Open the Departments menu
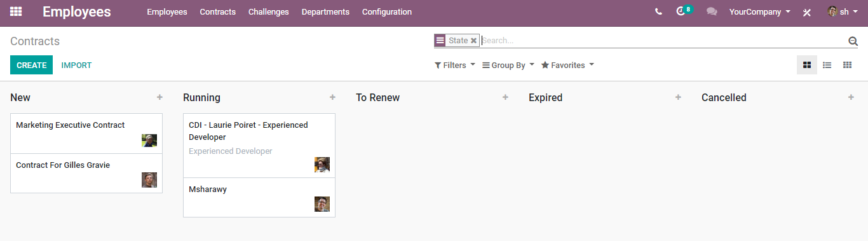The width and height of the screenshot is (868, 241). coord(325,11)
